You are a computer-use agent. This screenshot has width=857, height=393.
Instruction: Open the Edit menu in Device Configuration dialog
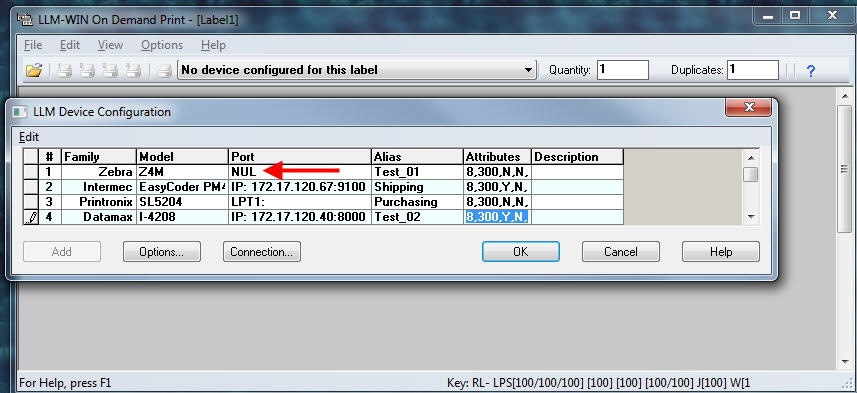pyautogui.click(x=29, y=137)
